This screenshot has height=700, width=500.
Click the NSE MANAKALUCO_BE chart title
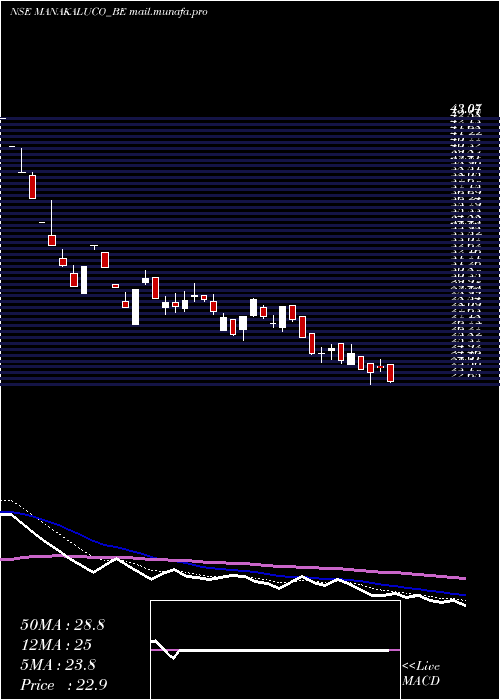point(109,12)
